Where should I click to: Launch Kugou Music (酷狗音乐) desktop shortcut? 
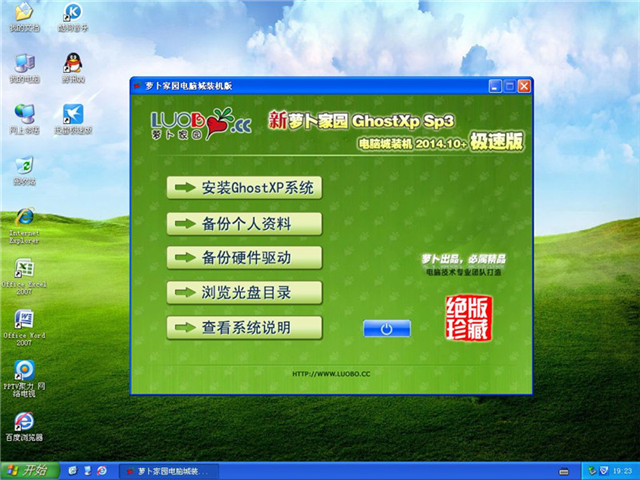point(73,16)
